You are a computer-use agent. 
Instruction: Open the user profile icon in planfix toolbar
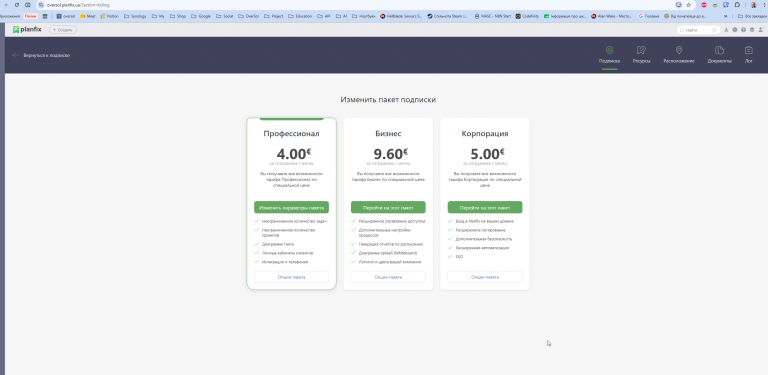click(x=761, y=30)
